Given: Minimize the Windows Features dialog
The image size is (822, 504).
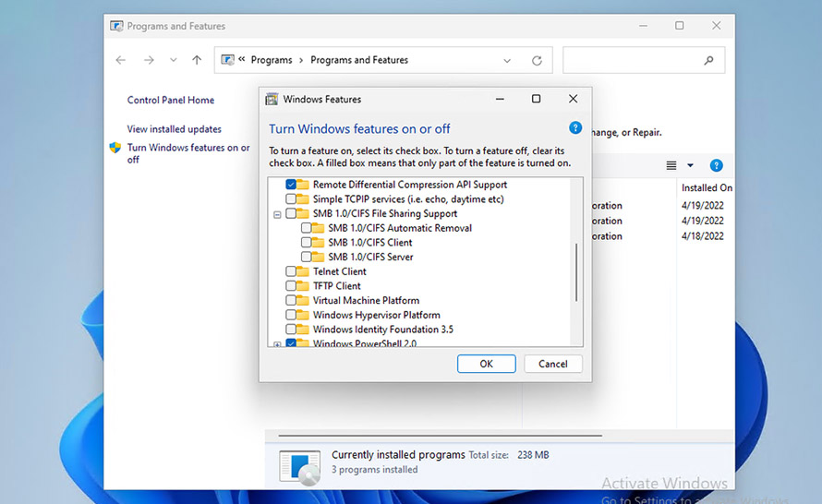Looking at the screenshot, I should 500,99.
